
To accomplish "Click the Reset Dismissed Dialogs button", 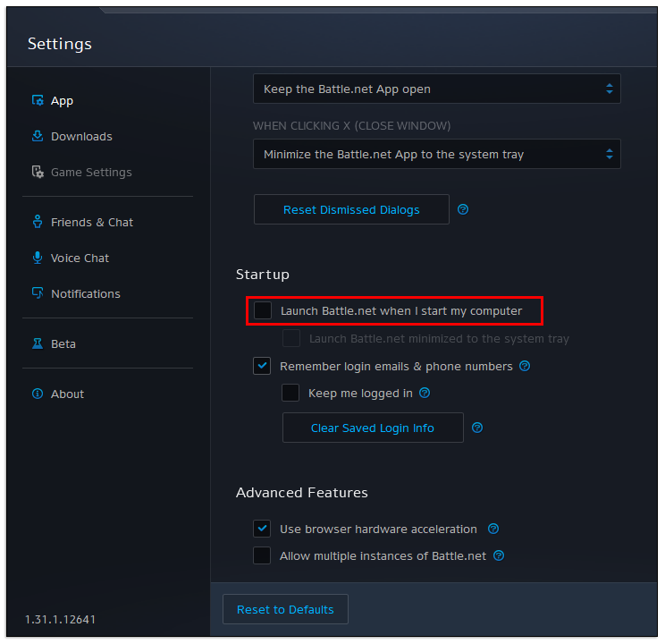I will (x=351, y=209).
